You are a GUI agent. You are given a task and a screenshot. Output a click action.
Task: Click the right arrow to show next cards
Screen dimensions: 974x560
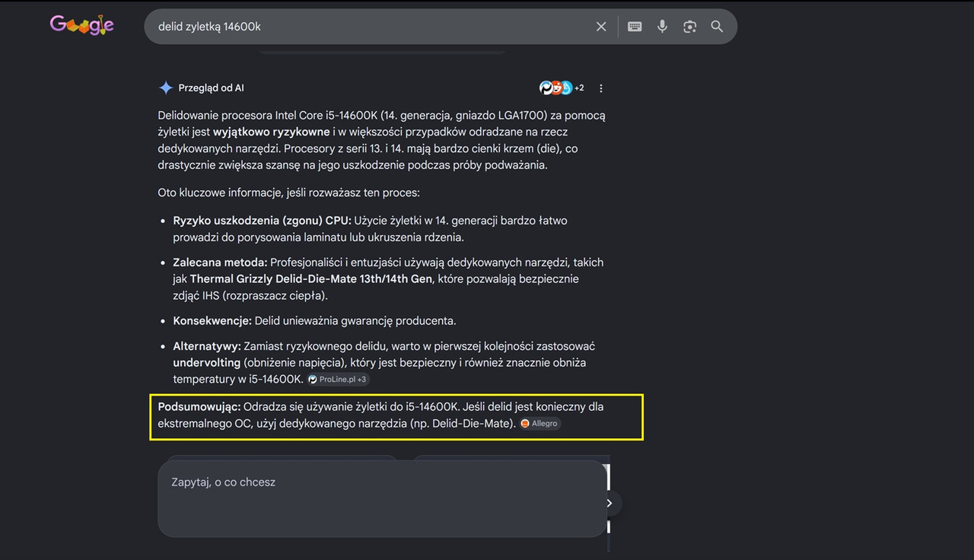[610, 503]
